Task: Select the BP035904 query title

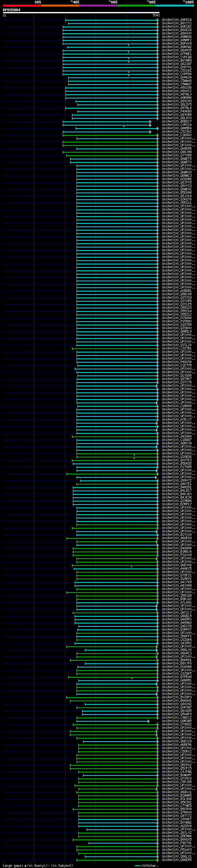Action: point(11,10)
